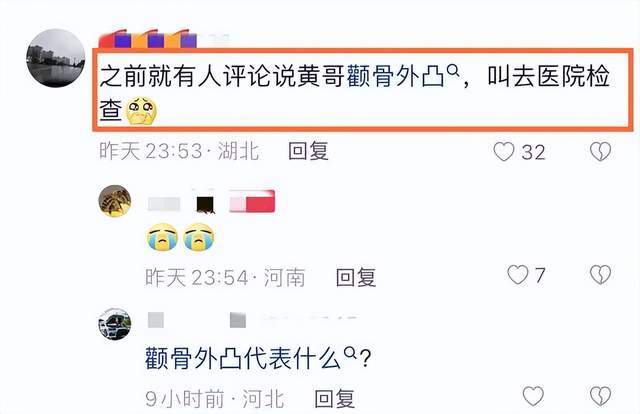This screenshot has width=640, height=414.
Task: Reply to the Hubei comment via 回复
Action: [308, 151]
